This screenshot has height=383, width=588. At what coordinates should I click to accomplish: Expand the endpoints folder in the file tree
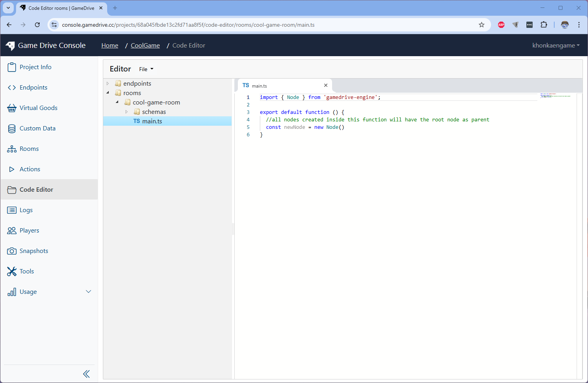[x=108, y=83]
